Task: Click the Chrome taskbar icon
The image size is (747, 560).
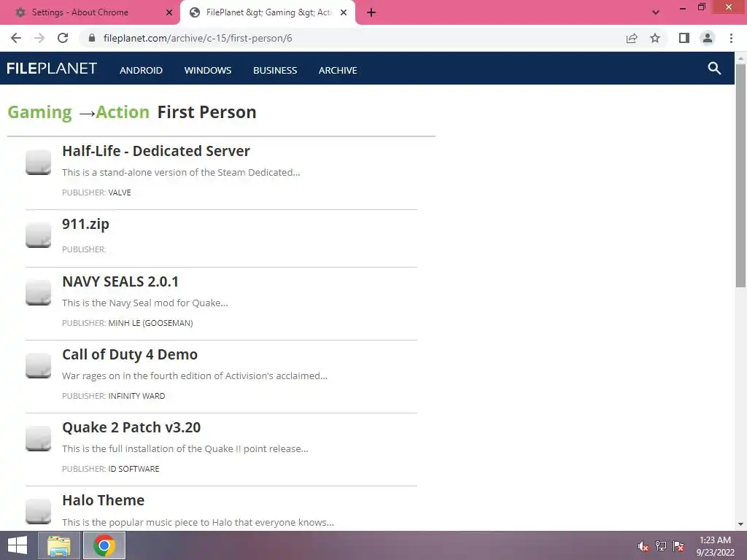Action: tap(104, 545)
